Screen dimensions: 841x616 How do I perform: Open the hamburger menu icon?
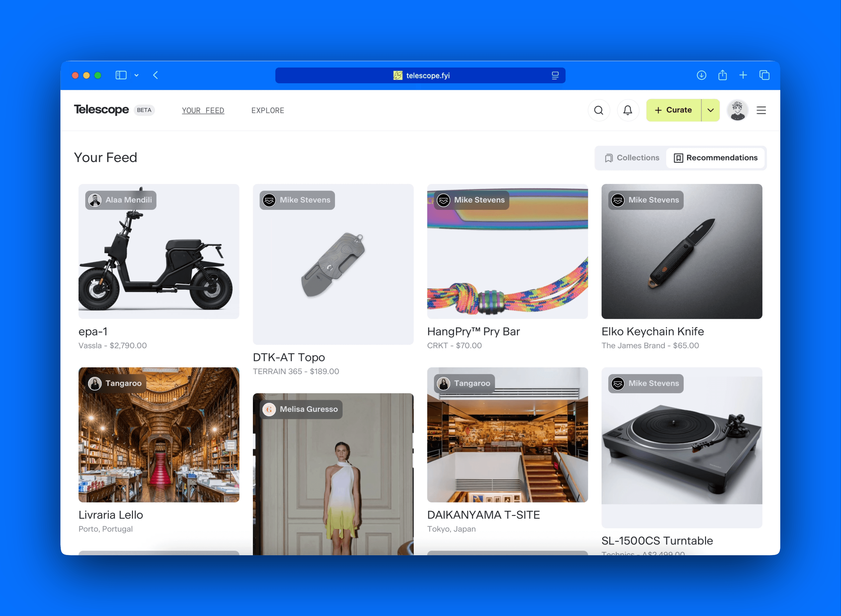coord(761,110)
